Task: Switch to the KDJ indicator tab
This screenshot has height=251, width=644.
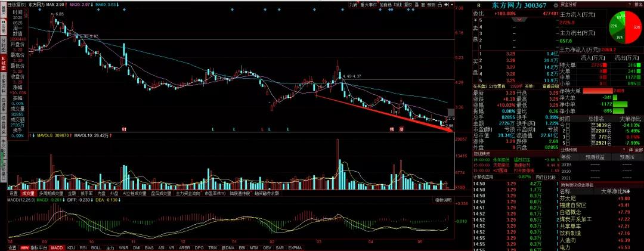Action: 72,247
